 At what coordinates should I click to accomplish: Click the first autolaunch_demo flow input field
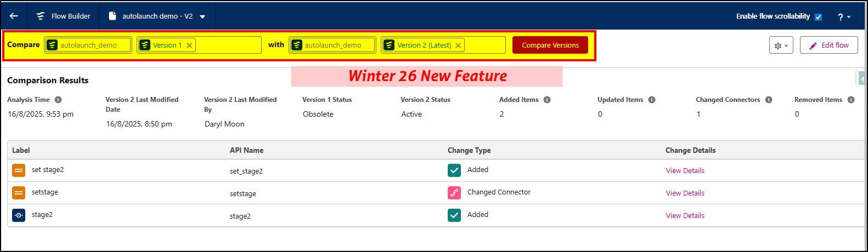89,45
